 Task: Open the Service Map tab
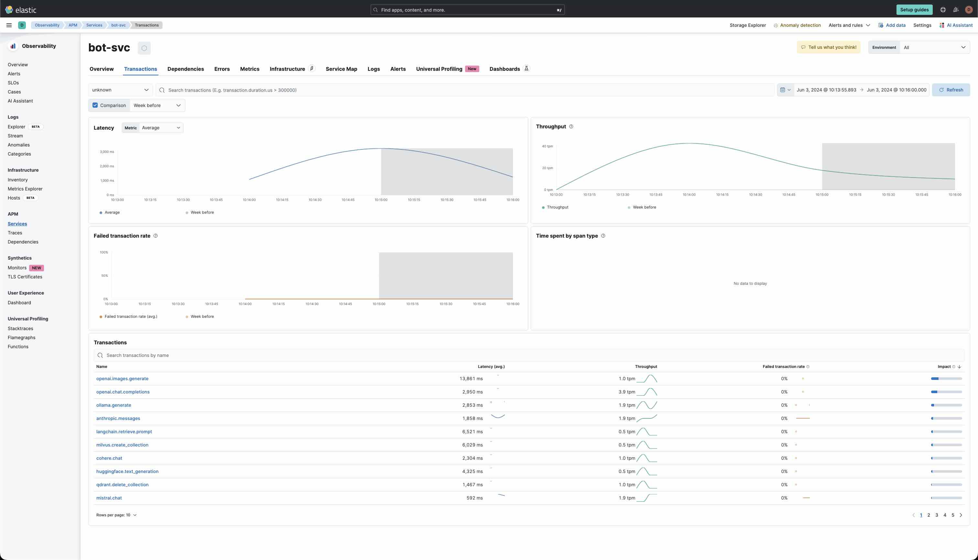[341, 69]
